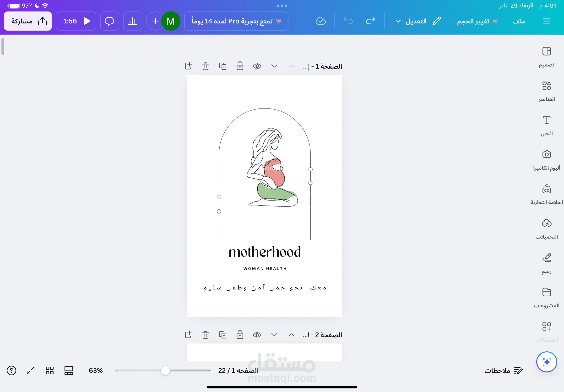This screenshot has width=564, height=392.
Task: Open the Text (النص) panel
Action: point(547,126)
